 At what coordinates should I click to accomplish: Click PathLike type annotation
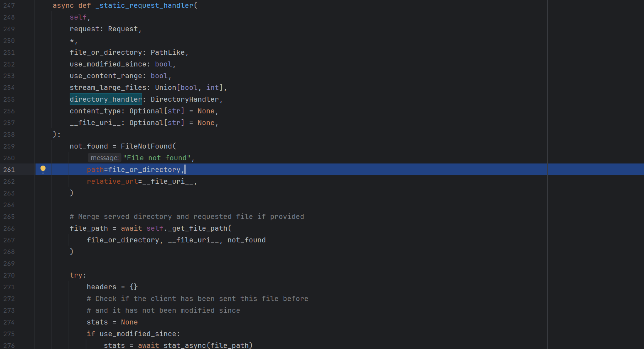tap(168, 52)
